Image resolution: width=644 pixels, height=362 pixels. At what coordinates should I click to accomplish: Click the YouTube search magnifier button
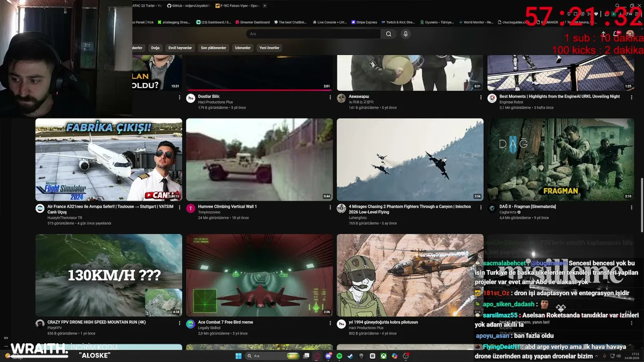click(x=388, y=34)
